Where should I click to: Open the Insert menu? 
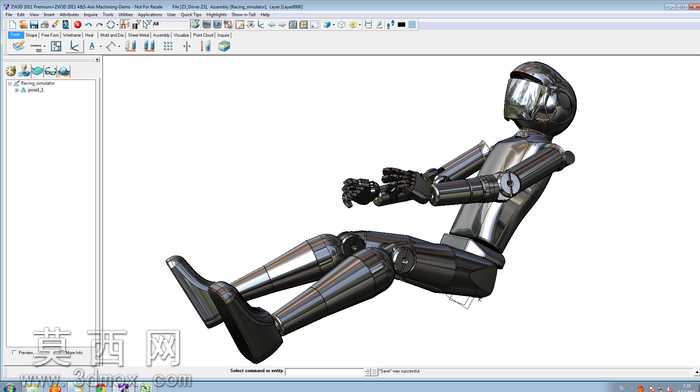pyautogui.click(x=49, y=15)
